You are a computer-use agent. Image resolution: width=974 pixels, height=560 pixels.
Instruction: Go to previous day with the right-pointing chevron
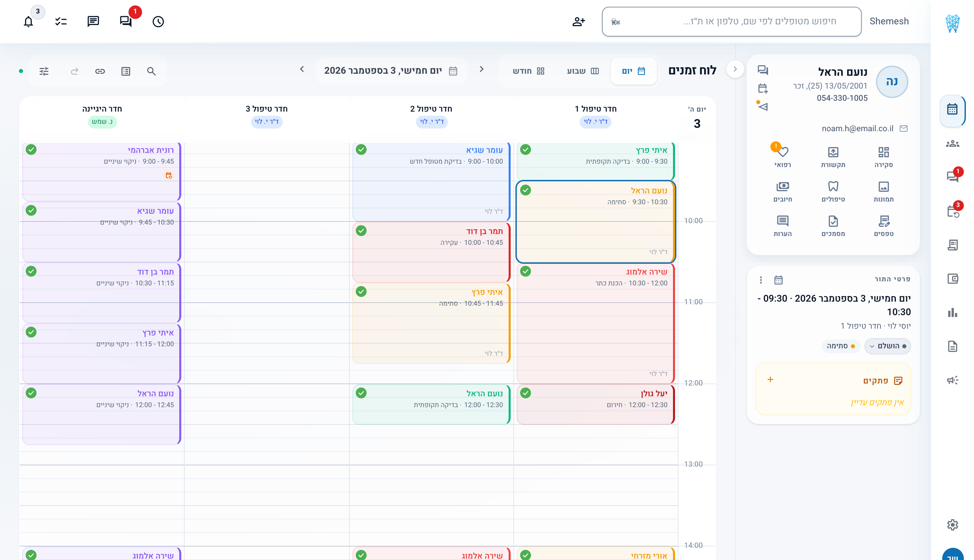click(x=482, y=69)
